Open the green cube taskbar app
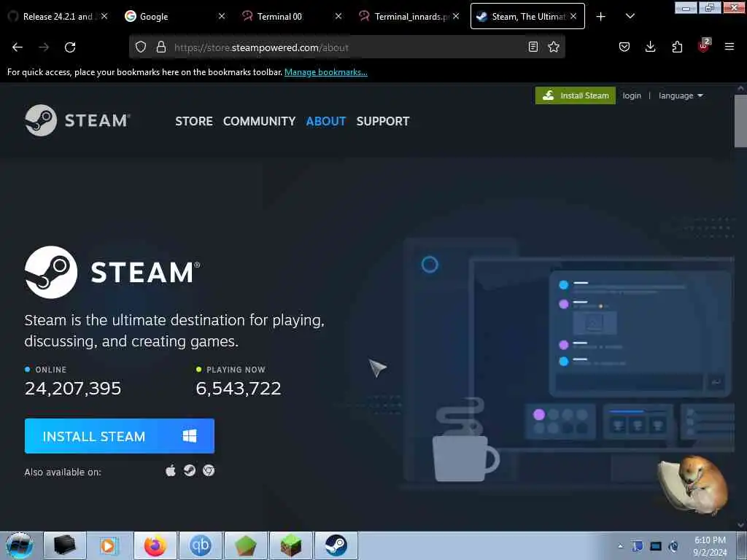Image resolution: width=747 pixels, height=560 pixels. (x=245, y=545)
